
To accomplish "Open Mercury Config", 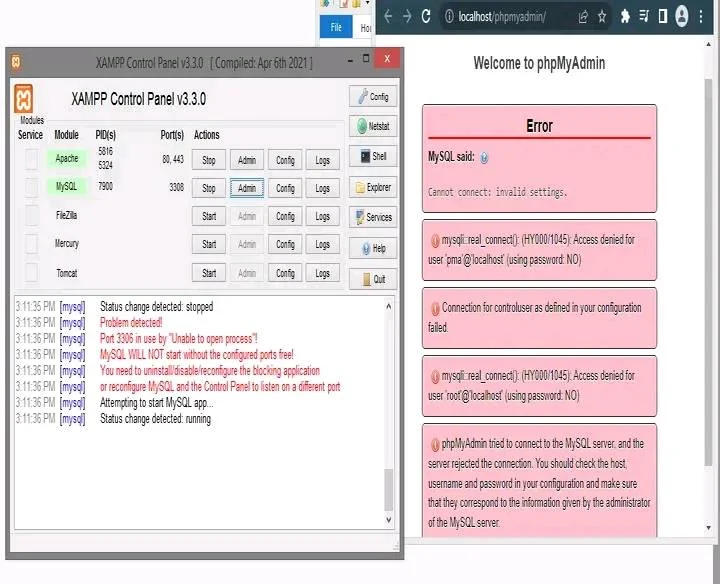I will click(285, 244).
